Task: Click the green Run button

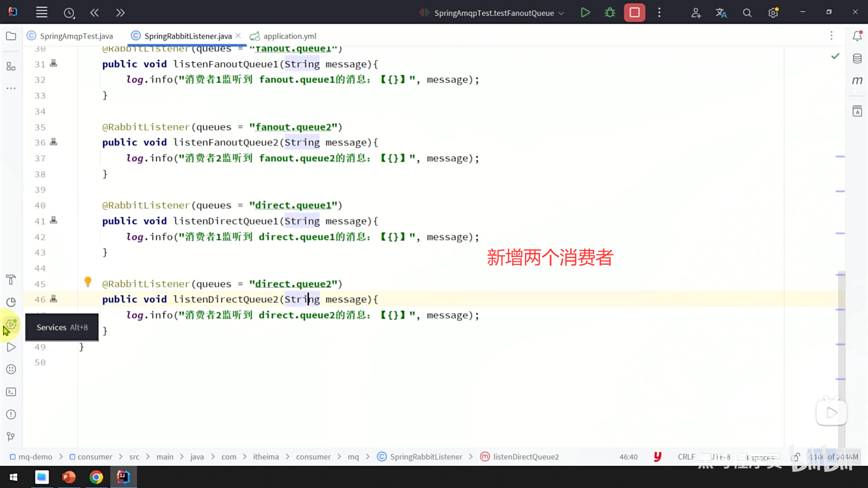Action: [585, 13]
